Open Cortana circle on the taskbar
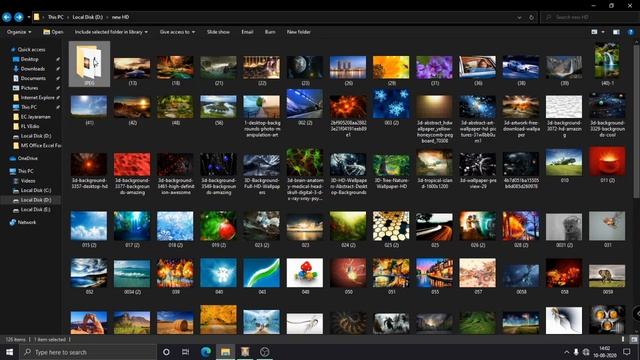Viewport: 640px width, 360px height. (x=166, y=352)
